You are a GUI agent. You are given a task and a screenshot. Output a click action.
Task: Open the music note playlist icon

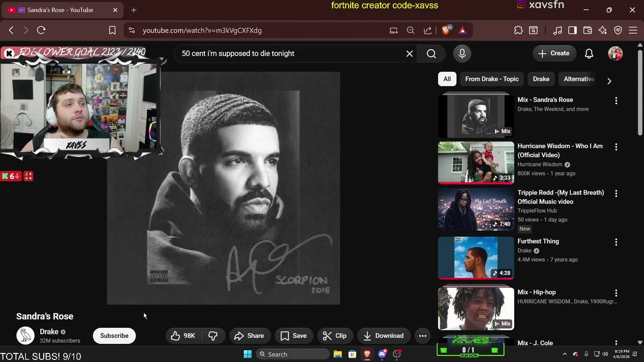pos(557,30)
